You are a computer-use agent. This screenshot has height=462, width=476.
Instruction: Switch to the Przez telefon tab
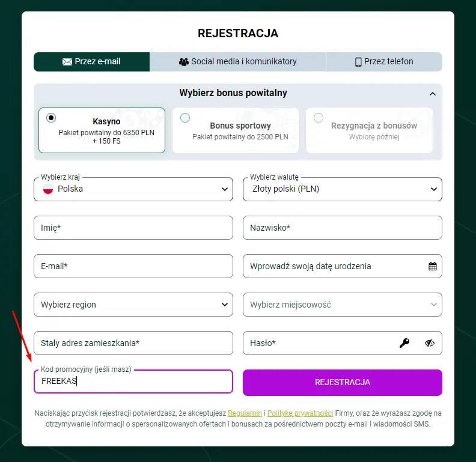[x=384, y=62]
